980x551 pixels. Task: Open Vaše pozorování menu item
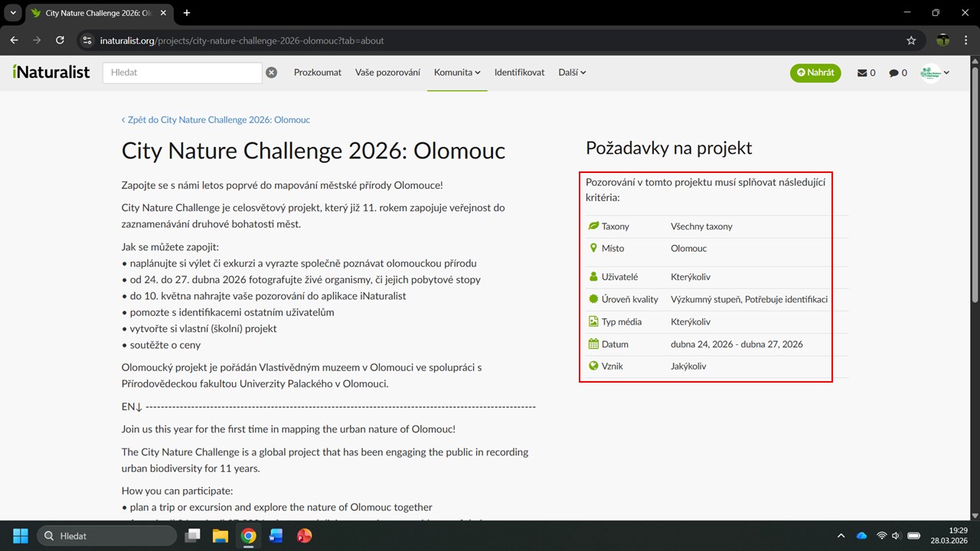(387, 73)
